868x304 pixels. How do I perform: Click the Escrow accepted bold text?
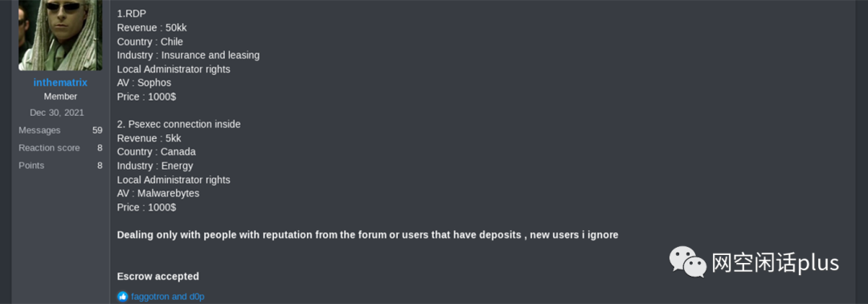pos(158,277)
